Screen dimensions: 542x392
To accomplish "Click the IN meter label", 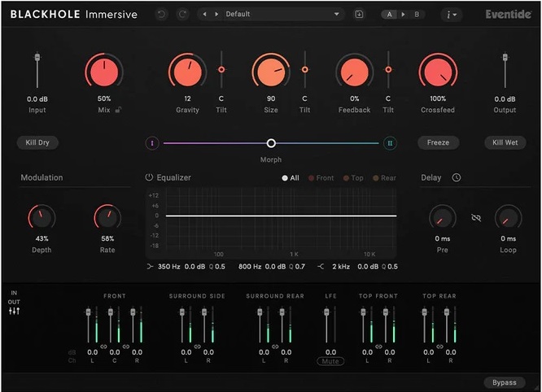I will click(x=14, y=293).
